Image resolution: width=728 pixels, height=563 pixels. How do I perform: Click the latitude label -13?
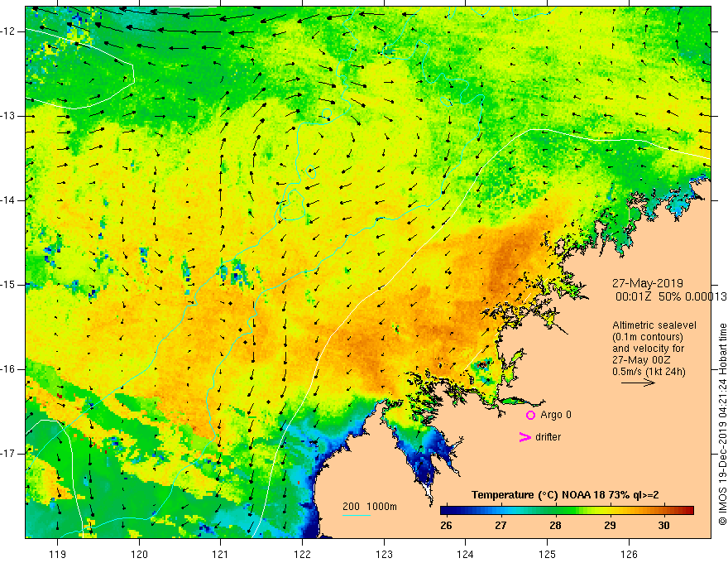click(8, 116)
